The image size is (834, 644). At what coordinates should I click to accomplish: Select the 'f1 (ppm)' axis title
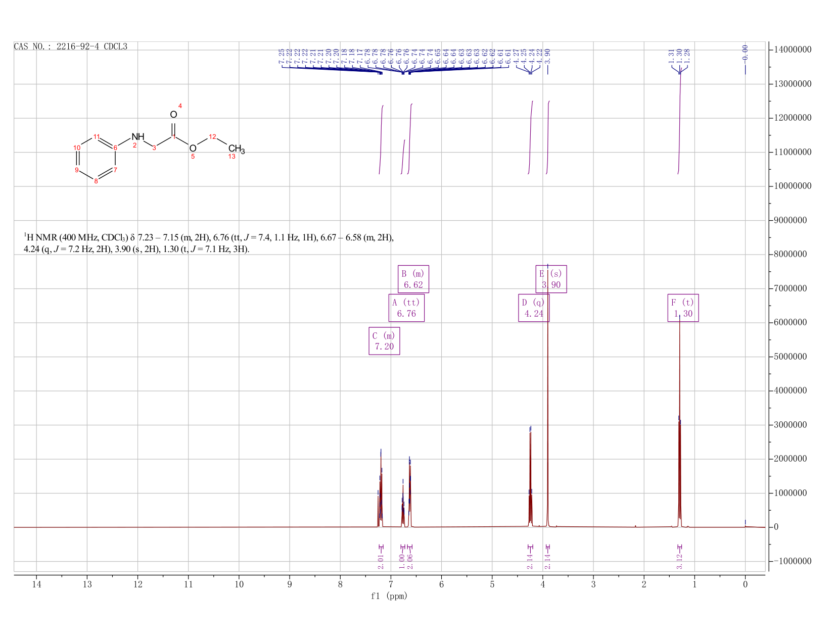[389, 596]
